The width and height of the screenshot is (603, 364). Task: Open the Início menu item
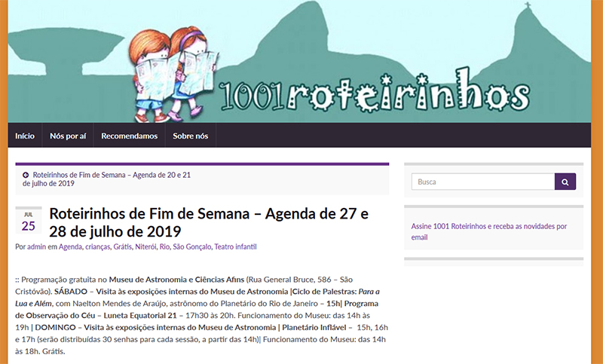[x=25, y=136]
